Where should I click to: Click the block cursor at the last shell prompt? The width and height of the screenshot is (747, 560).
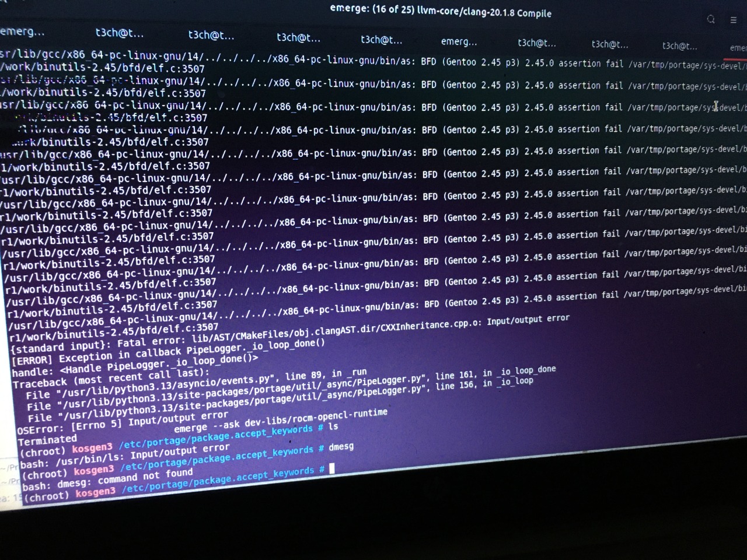click(x=332, y=468)
